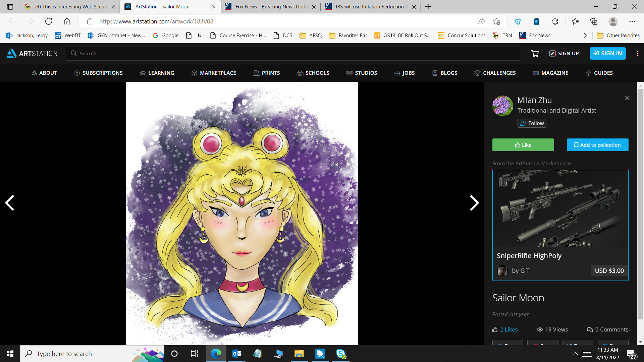Open the Fox News bookmark
This screenshot has height=362, width=644.
click(x=535, y=36)
